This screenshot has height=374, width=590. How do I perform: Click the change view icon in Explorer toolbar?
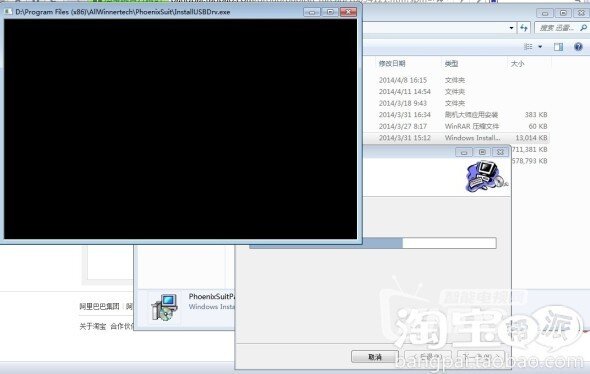click(x=528, y=47)
